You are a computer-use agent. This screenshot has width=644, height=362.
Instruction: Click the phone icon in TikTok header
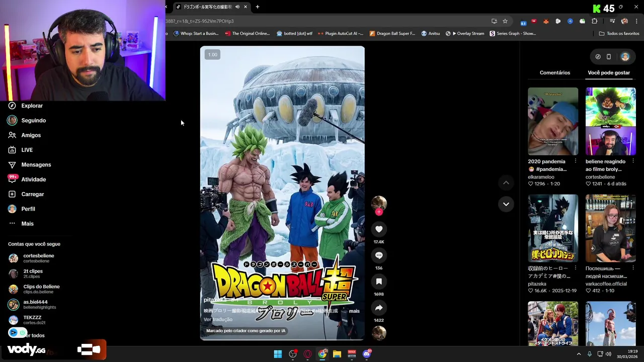pyautogui.click(x=608, y=57)
